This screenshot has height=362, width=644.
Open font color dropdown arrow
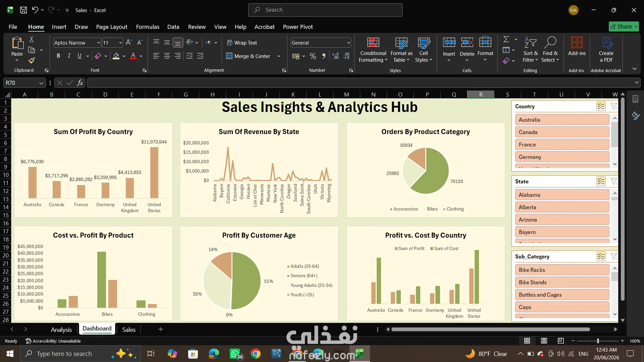click(x=141, y=56)
